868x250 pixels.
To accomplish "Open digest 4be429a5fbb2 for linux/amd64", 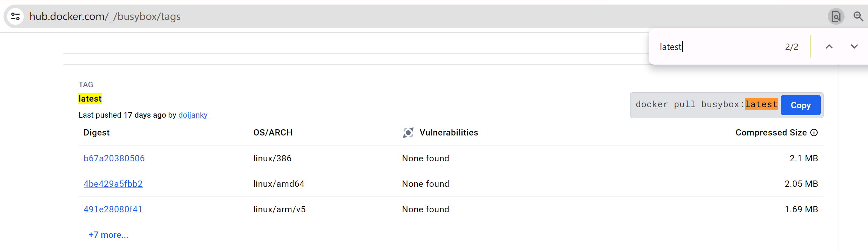I will [x=113, y=184].
